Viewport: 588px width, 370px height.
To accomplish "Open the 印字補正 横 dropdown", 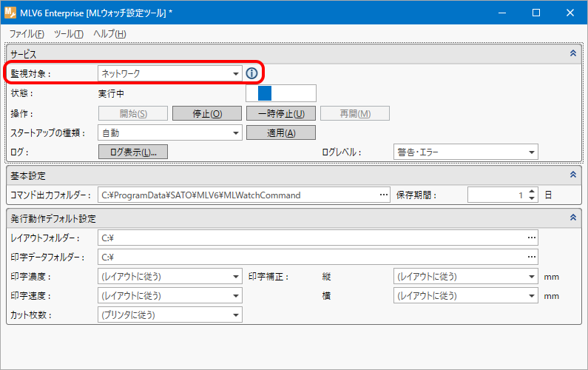I will coord(466,296).
